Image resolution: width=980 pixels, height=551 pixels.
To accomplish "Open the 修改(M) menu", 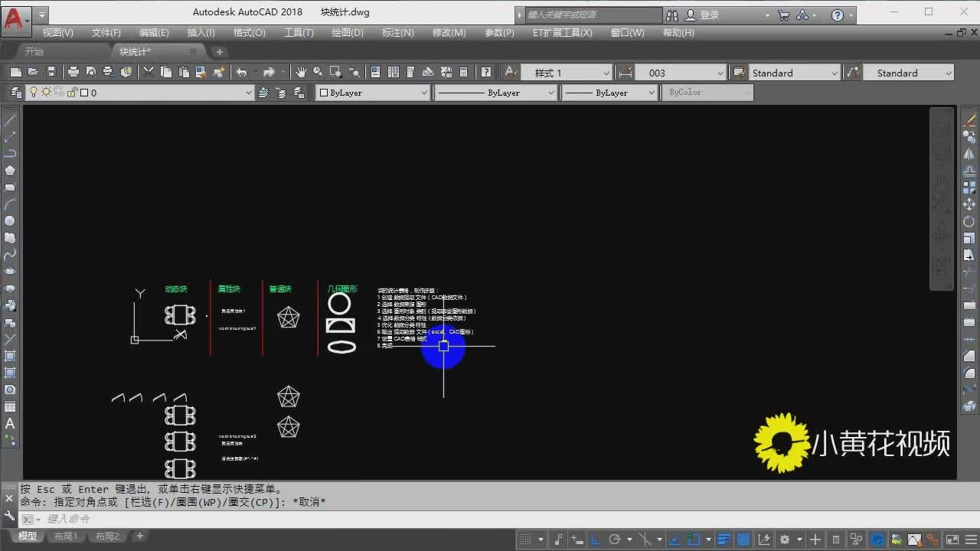I will 449,33.
